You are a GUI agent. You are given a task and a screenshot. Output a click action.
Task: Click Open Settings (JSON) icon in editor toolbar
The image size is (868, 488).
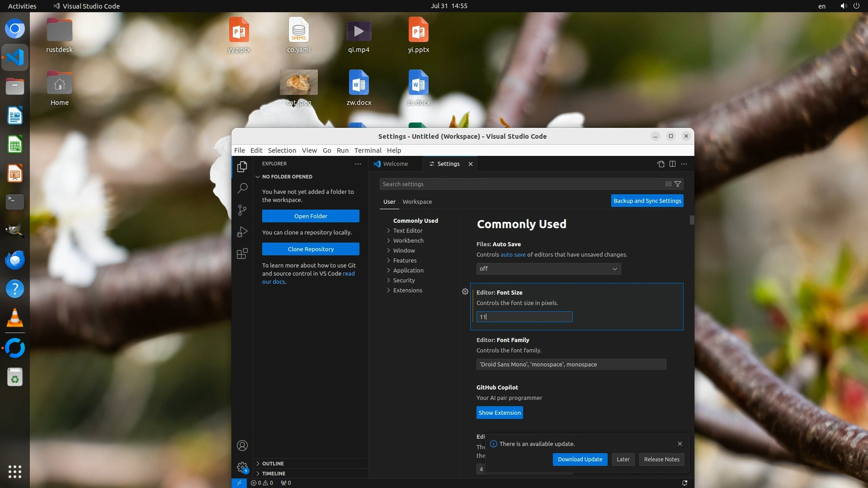[x=660, y=164]
